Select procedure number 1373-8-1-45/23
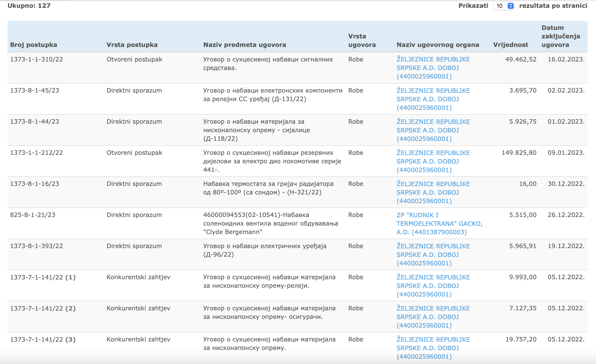The image size is (596, 364). (35, 90)
